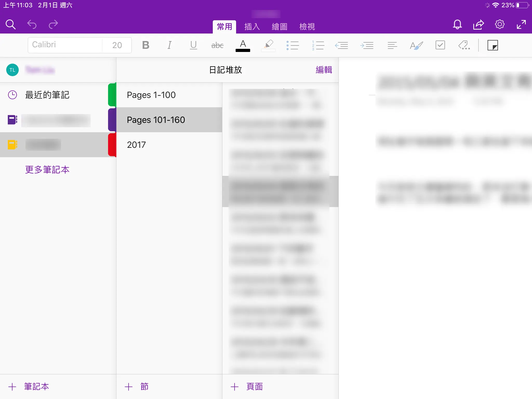532x399 pixels.
Task: Insert a bulleted list
Action: 292,45
